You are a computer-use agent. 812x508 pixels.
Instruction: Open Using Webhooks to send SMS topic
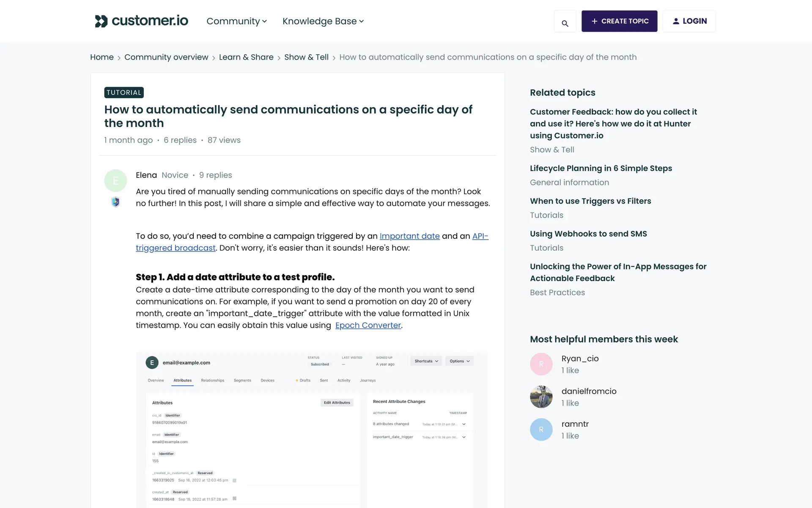tap(588, 234)
